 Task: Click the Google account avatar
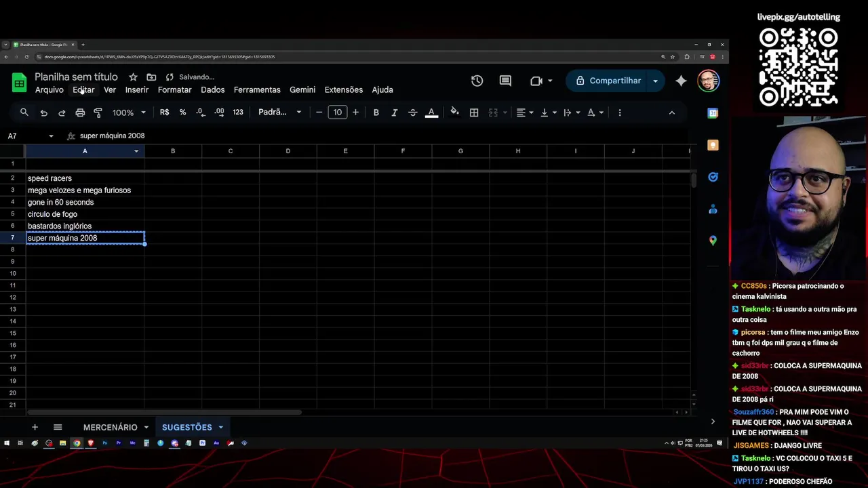point(708,81)
